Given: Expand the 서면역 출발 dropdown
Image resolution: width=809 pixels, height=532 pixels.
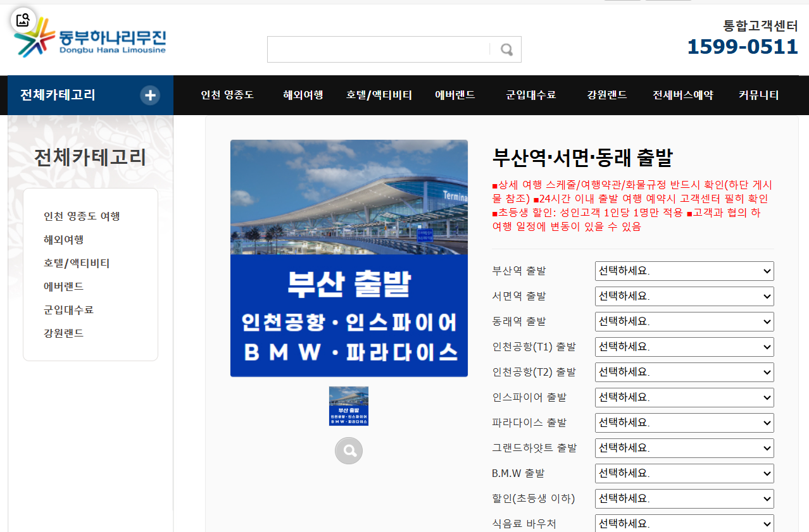Looking at the screenshot, I should click(x=684, y=296).
